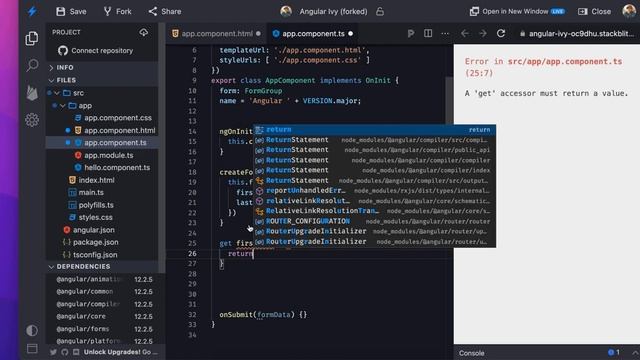Toggle the project privacy lock icon
Screen dimensions: 640x360
coord(380,11)
